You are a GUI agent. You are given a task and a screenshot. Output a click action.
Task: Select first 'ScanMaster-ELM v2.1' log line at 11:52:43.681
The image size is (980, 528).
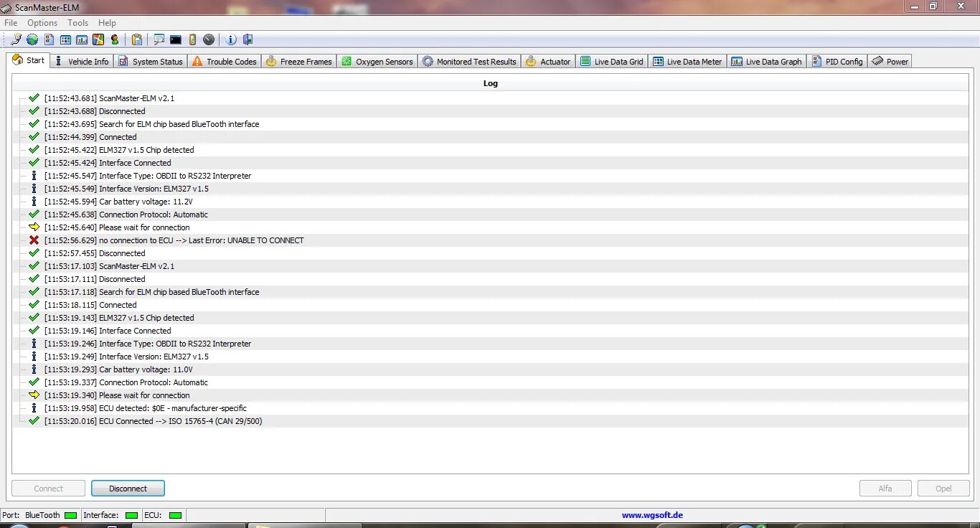coord(109,98)
